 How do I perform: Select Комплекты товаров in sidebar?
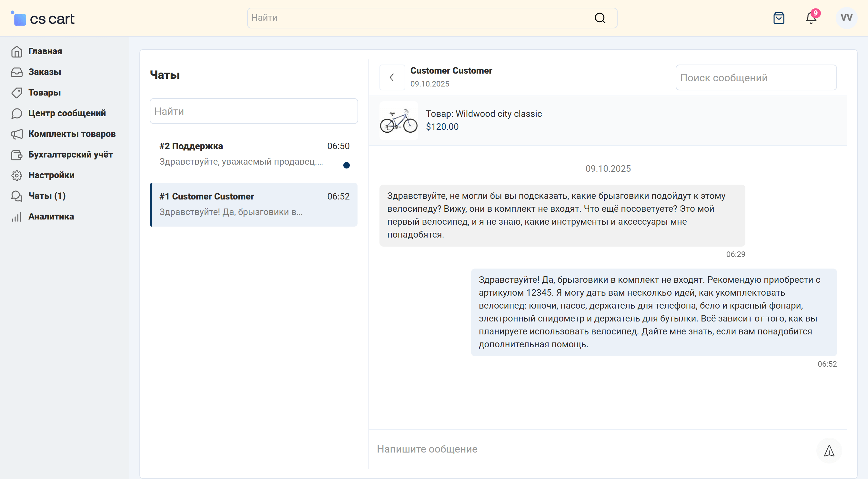[72, 134]
